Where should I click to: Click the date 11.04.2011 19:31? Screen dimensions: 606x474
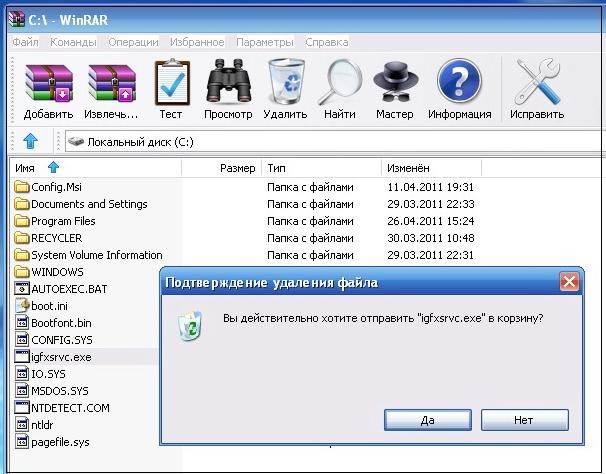tap(431, 187)
